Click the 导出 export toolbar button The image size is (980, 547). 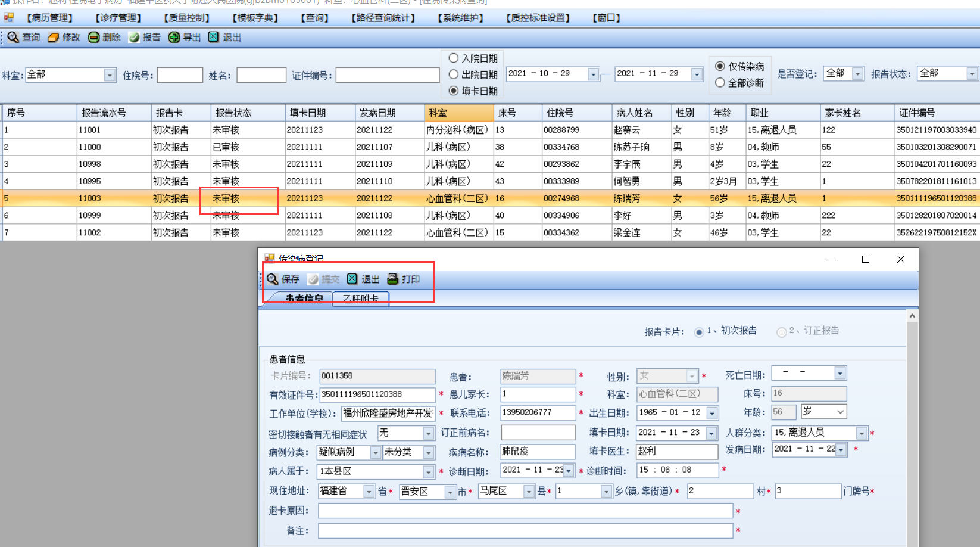coord(185,38)
